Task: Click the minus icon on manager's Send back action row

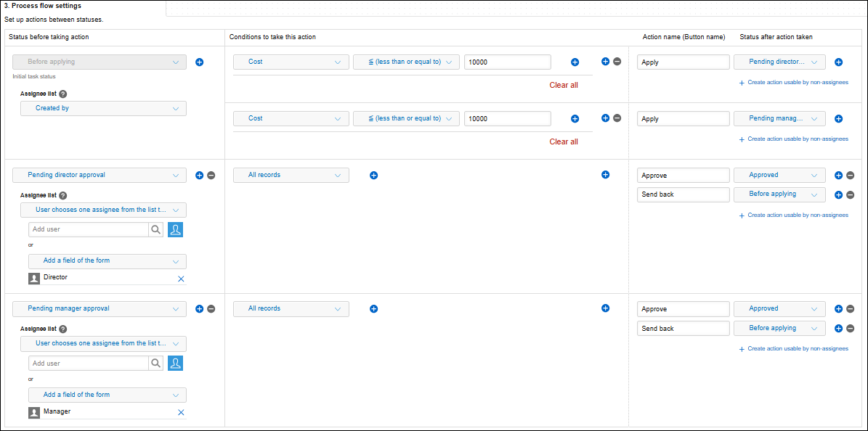Action: [x=850, y=328]
